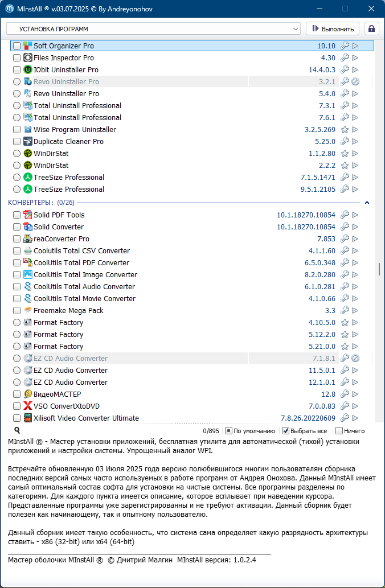Click play arrow for Solid Converter
The width and height of the screenshot is (385, 588).
coord(355,227)
